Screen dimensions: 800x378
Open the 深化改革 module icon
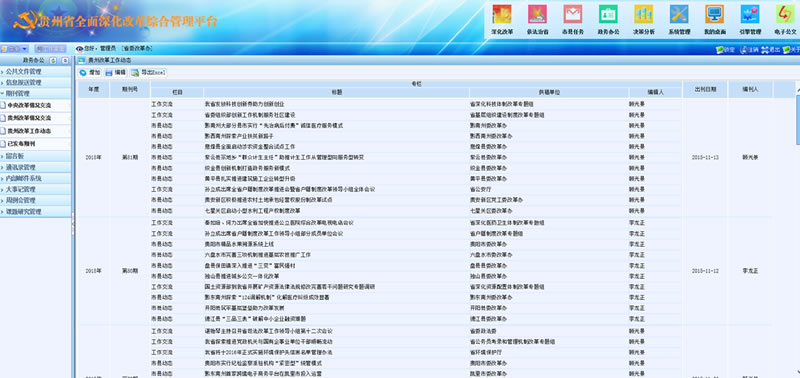point(502,14)
